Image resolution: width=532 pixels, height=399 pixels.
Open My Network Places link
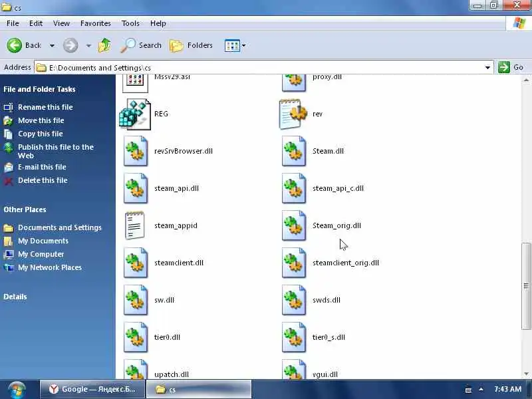[x=49, y=267]
